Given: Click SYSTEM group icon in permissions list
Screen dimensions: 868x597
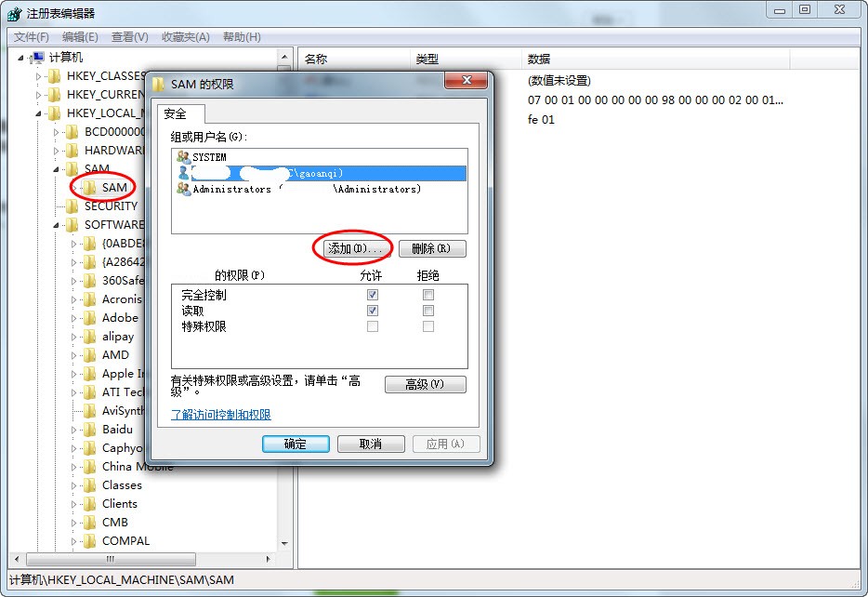Looking at the screenshot, I should (183, 157).
